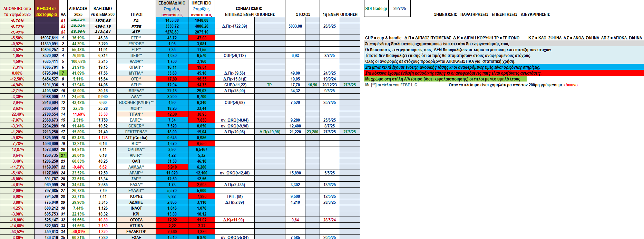Click the ΣΗΜΕΙΩΣΕΙΣ - ΠΑΡΑΤΗΡΗΣΕΙΣ notes header
644x239 pixels.
pyautogui.click(x=492, y=15)
